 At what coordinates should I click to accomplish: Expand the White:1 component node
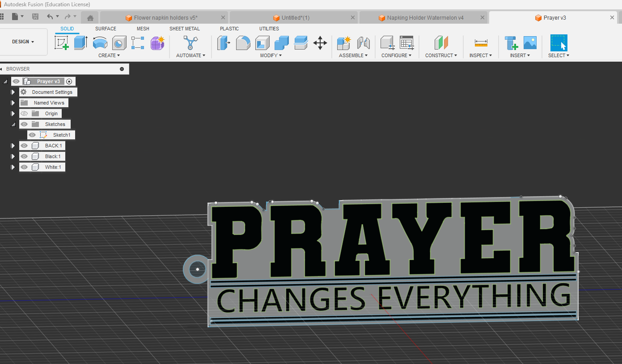tap(13, 167)
